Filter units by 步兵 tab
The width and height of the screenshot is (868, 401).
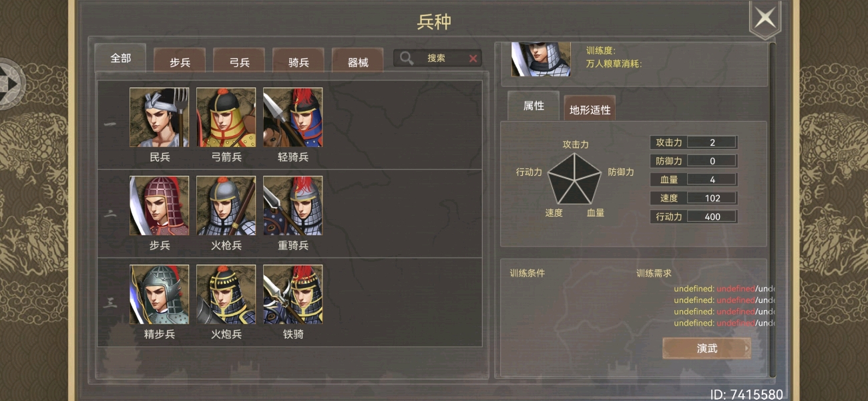[x=180, y=61]
